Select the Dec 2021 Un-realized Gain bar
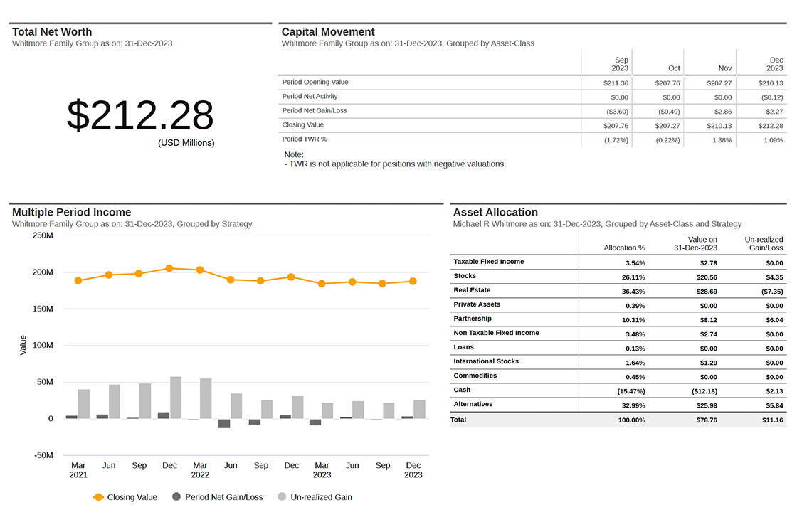 pos(176,398)
